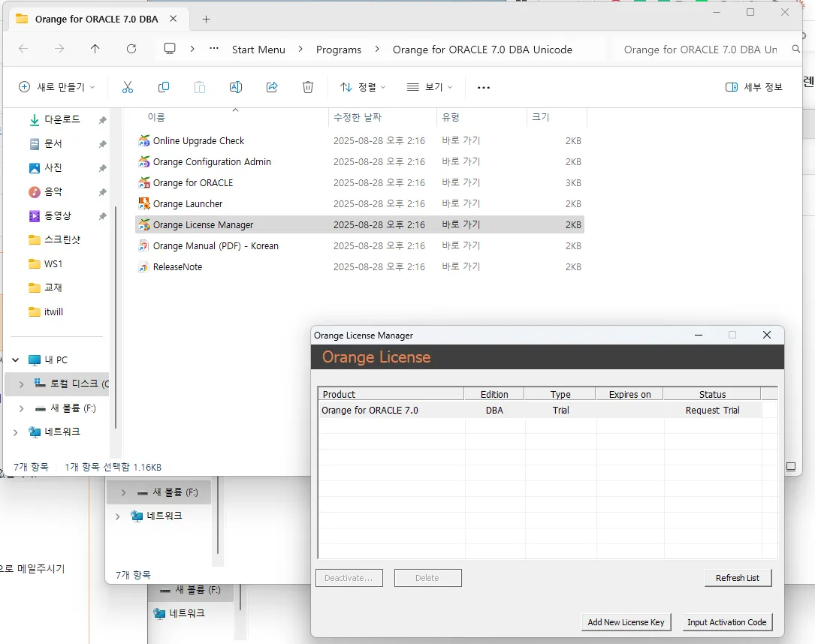The height and width of the screenshot is (644, 815).
Task: Open the 새로 만들기 dropdown
Action: pos(56,87)
